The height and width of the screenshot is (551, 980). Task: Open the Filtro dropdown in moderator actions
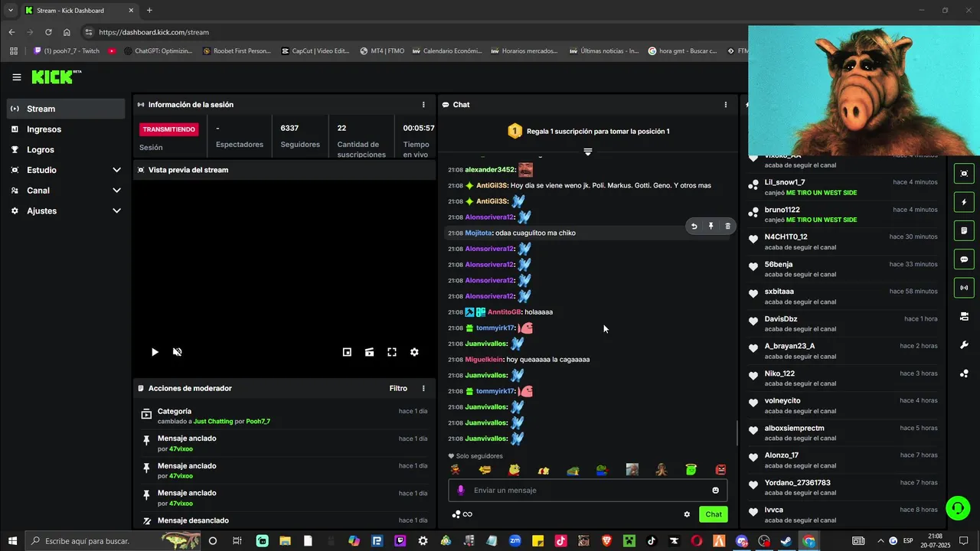pos(398,389)
